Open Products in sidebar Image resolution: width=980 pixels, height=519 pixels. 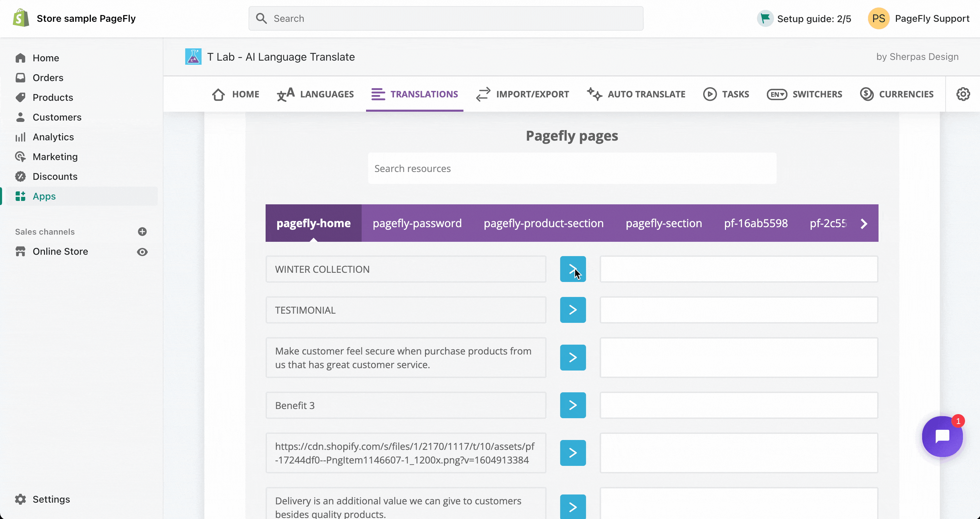(53, 97)
